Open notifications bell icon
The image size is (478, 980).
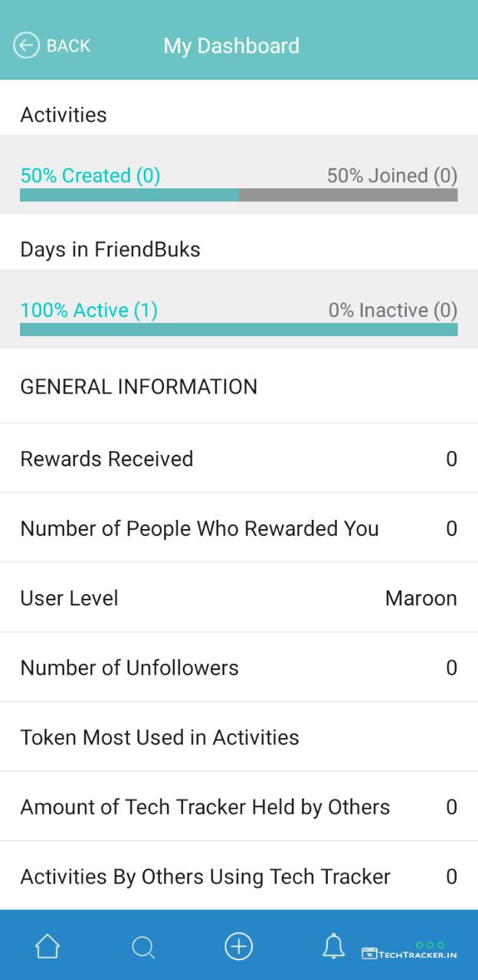click(x=333, y=947)
